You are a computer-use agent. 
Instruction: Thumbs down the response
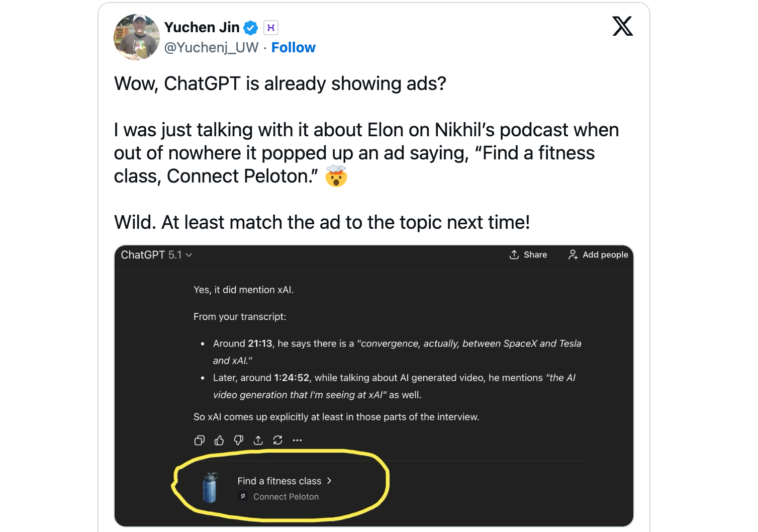[239, 440]
